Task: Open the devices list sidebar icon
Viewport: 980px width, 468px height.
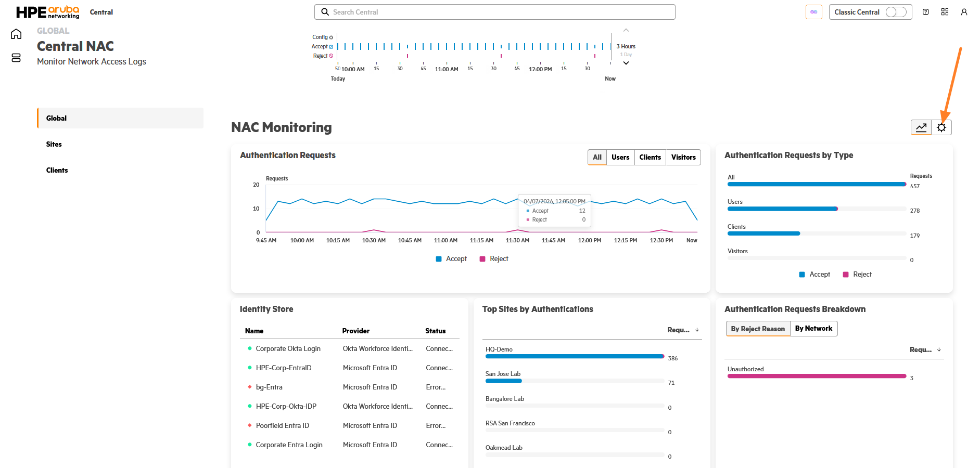Action: click(x=16, y=58)
